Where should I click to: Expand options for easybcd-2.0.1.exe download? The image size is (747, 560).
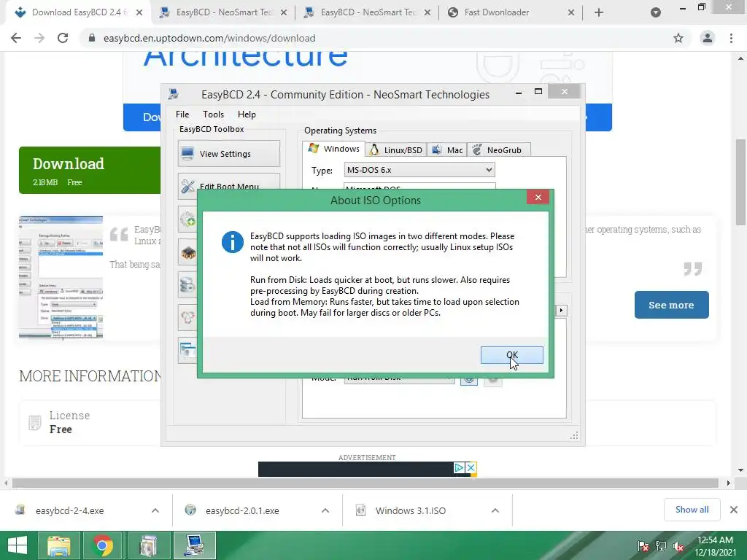325,511
